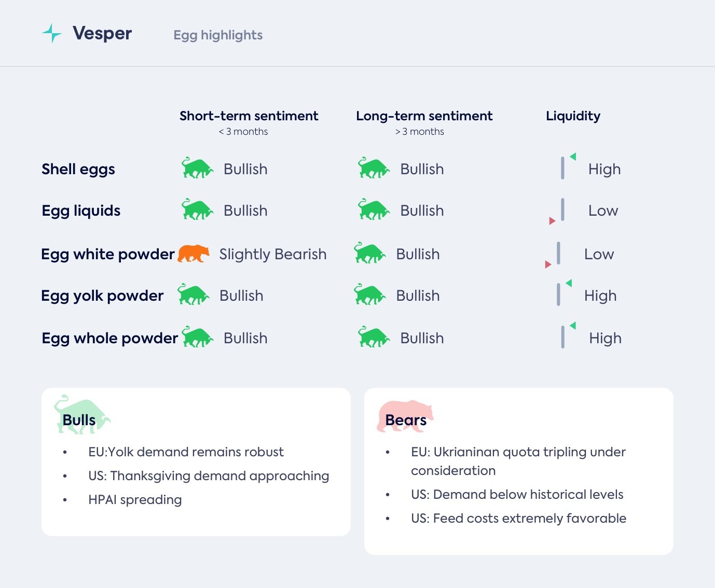The width and height of the screenshot is (715, 588).
Task: Select the Egg yolk powder row label
Action: coord(102,296)
